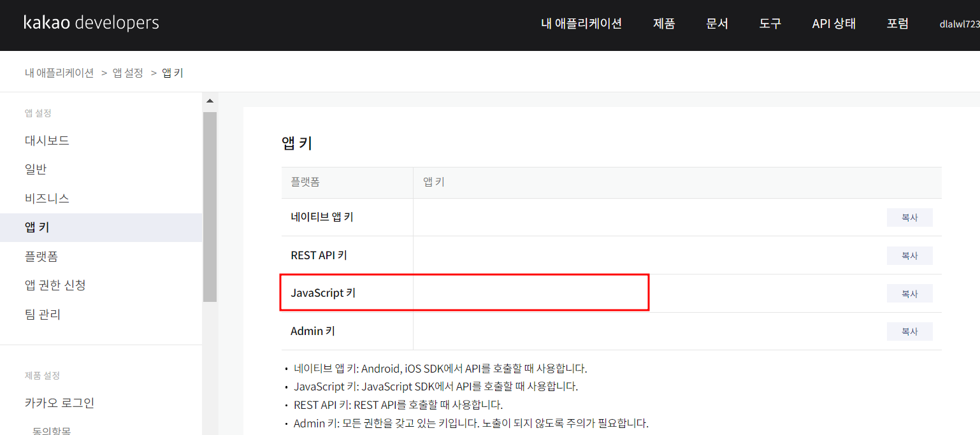Copy the Admin 키
This screenshot has width=980, height=435.
pos(909,331)
